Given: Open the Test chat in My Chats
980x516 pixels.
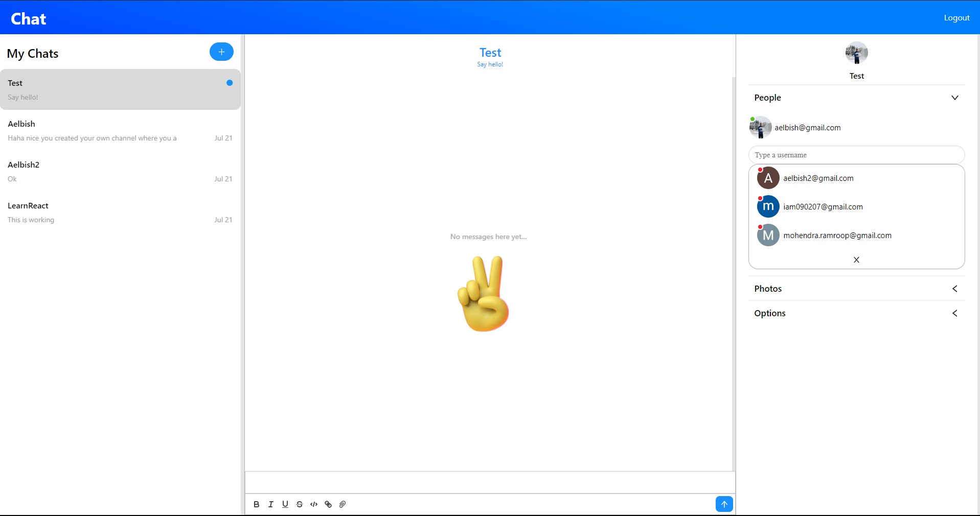Looking at the screenshot, I should (x=120, y=89).
